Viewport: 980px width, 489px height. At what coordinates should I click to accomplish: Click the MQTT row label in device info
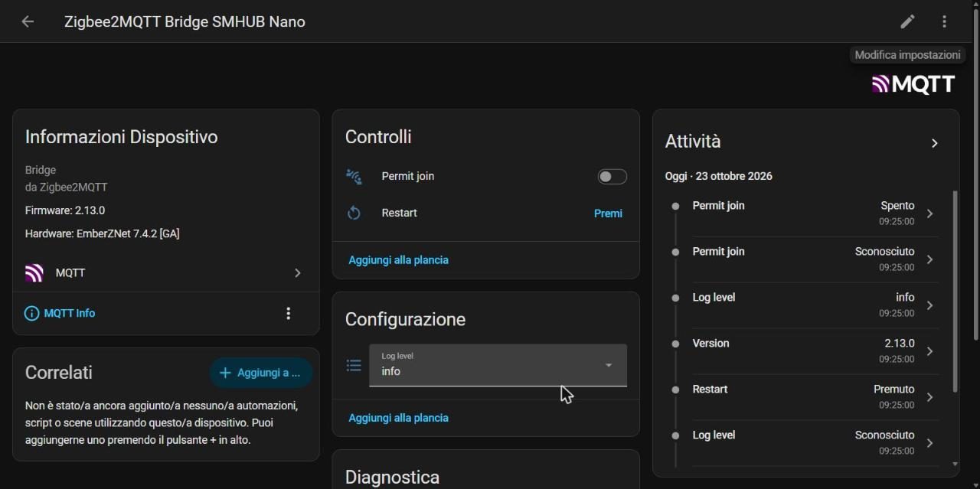point(70,273)
